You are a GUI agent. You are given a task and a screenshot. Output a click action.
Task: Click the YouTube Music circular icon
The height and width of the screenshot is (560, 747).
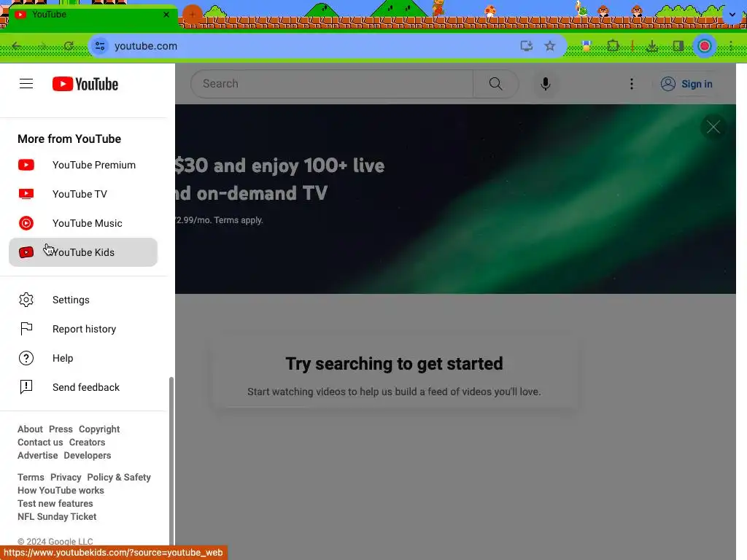pyautogui.click(x=26, y=223)
